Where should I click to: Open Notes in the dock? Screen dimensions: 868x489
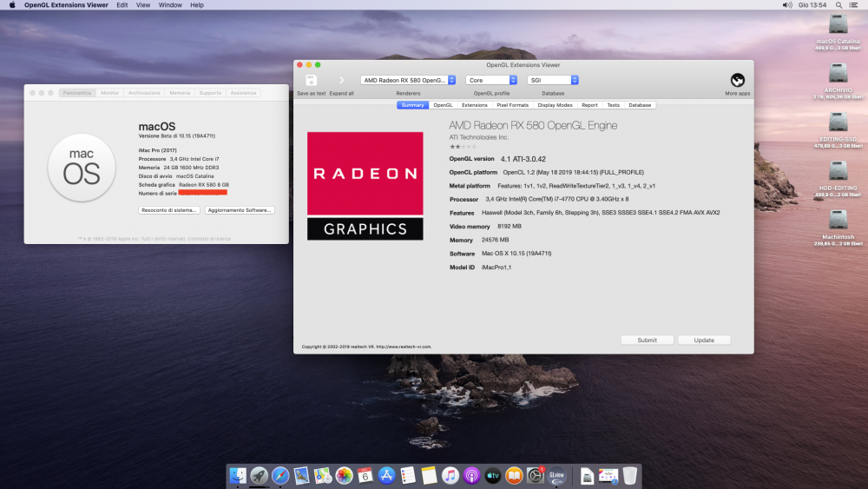(x=429, y=475)
